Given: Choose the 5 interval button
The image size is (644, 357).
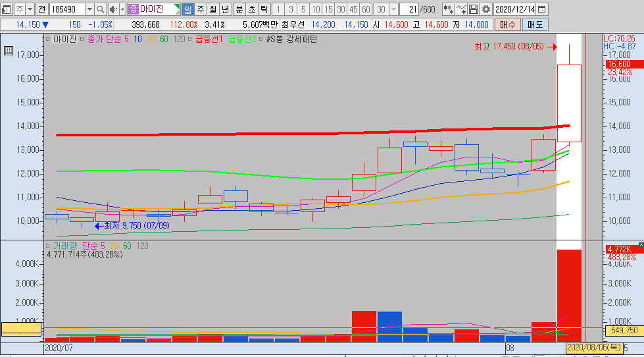Looking at the screenshot, I should (303, 9).
